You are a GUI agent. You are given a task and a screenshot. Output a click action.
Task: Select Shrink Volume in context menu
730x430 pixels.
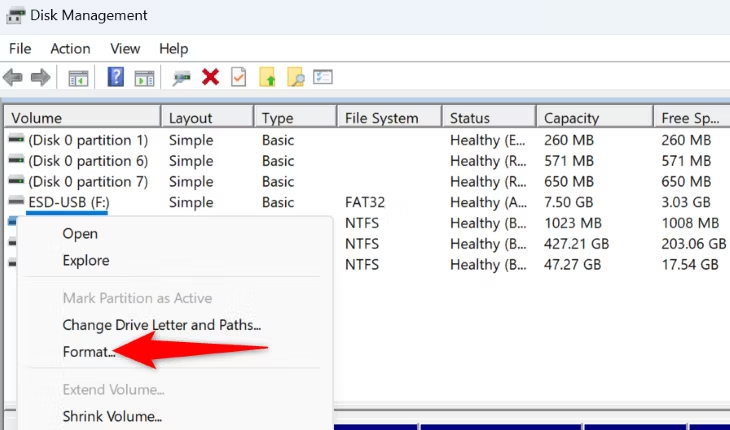click(x=112, y=416)
